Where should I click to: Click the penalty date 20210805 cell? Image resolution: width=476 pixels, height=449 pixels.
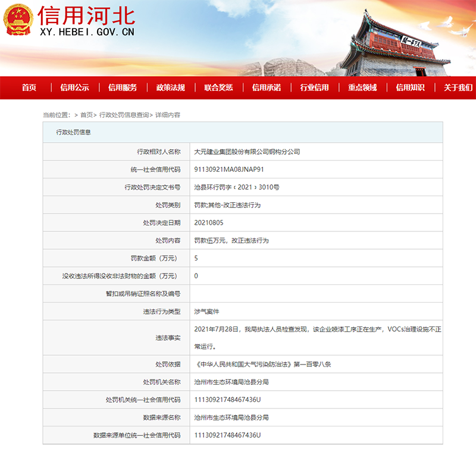click(316, 222)
